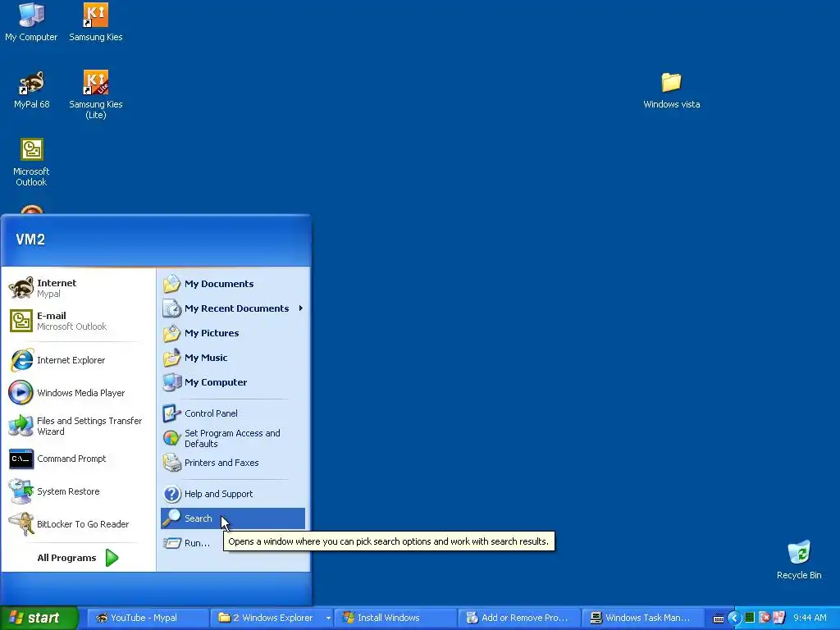This screenshot has height=630, width=840.
Task: Launch MyPal 68 from the desktop
Action: 31,89
